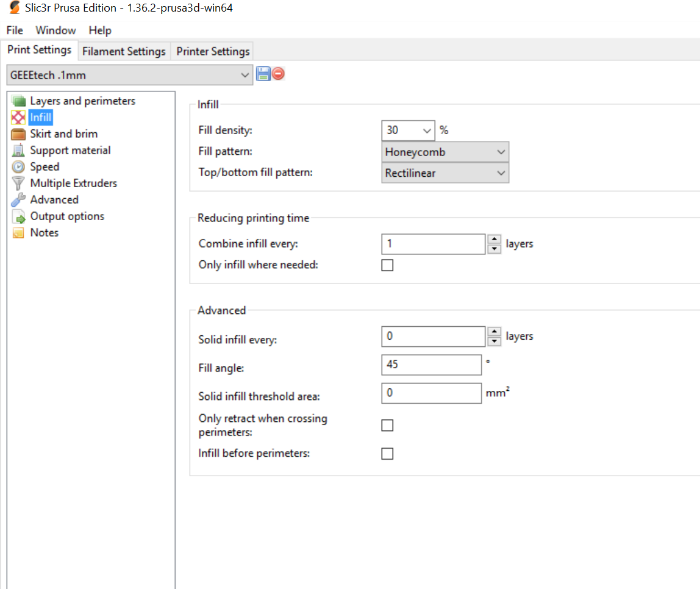Open the GEEEtech .1mm preset dropdown
The height and width of the screenshot is (589, 700).
tap(129, 75)
